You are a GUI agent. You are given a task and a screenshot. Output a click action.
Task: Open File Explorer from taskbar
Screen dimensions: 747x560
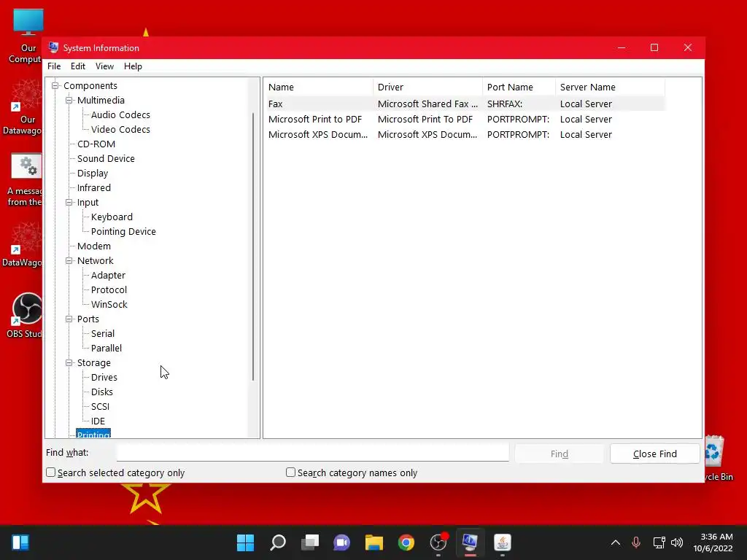[374, 542]
